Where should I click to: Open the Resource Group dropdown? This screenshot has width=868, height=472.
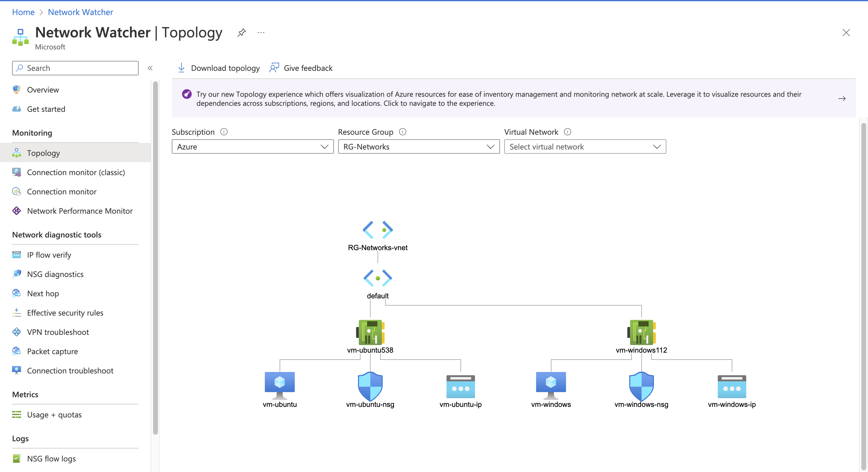coord(419,146)
